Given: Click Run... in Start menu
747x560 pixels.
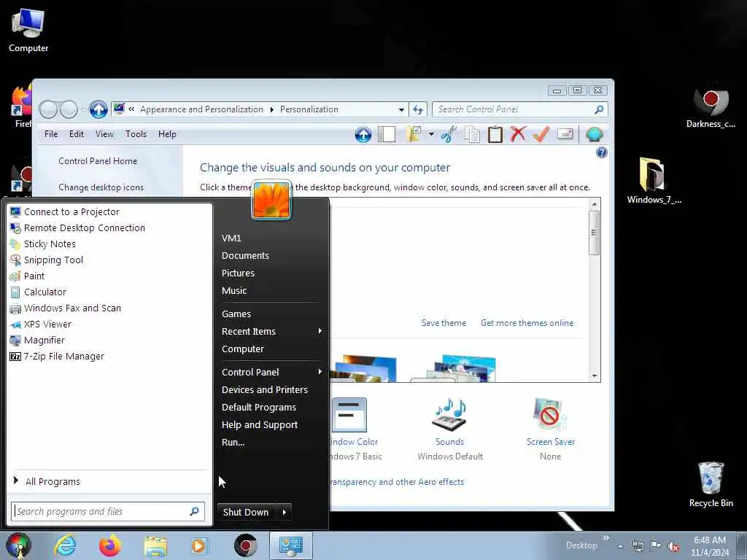Looking at the screenshot, I should click(x=233, y=443).
